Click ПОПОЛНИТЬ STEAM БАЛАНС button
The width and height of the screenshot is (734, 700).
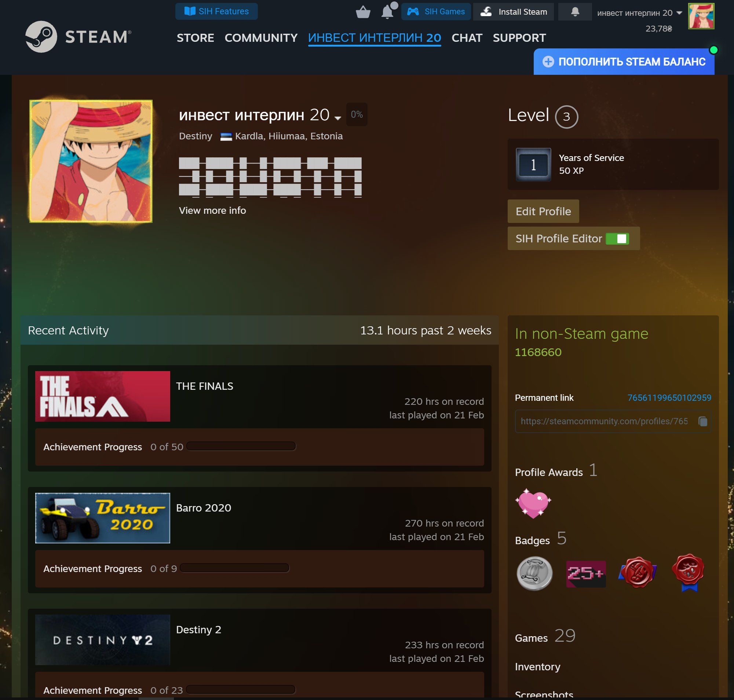624,62
